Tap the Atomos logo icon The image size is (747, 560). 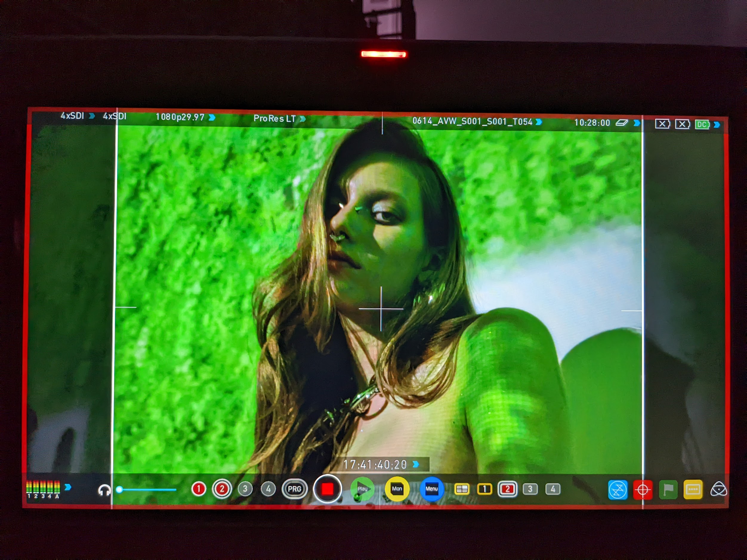click(718, 489)
